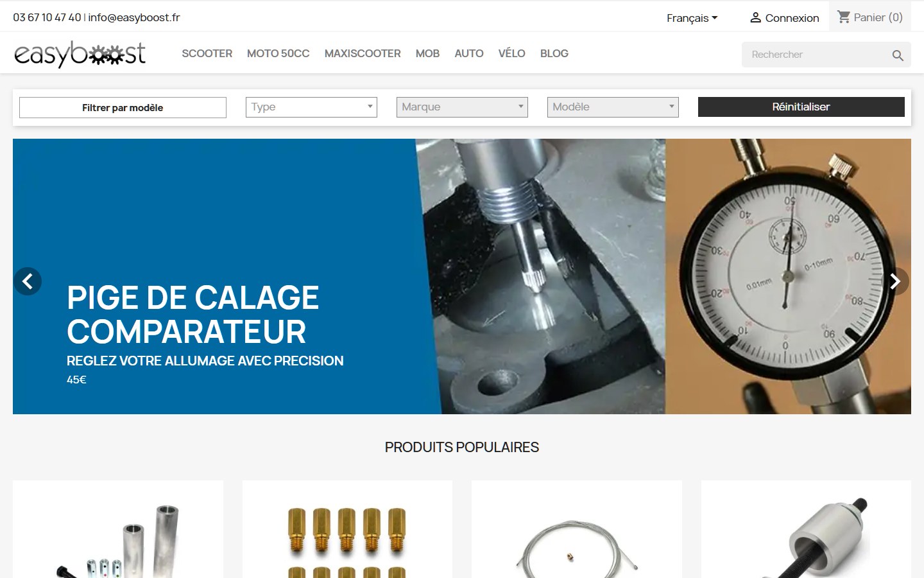This screenshot has width=924, height=578.
Task: Click the info@easyboost.fr email text
Action: point(134,17)
